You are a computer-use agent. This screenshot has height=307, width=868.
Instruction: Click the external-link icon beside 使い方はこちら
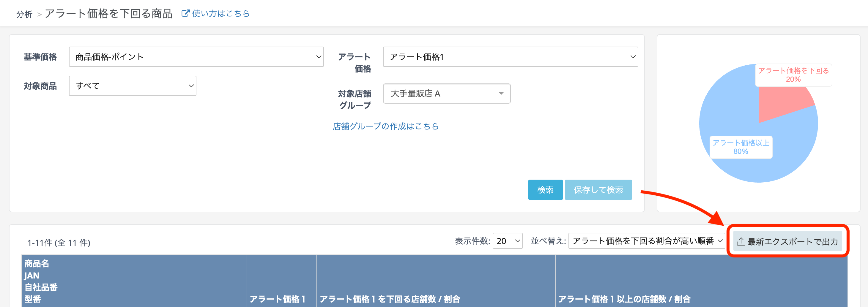pos(185,13)
